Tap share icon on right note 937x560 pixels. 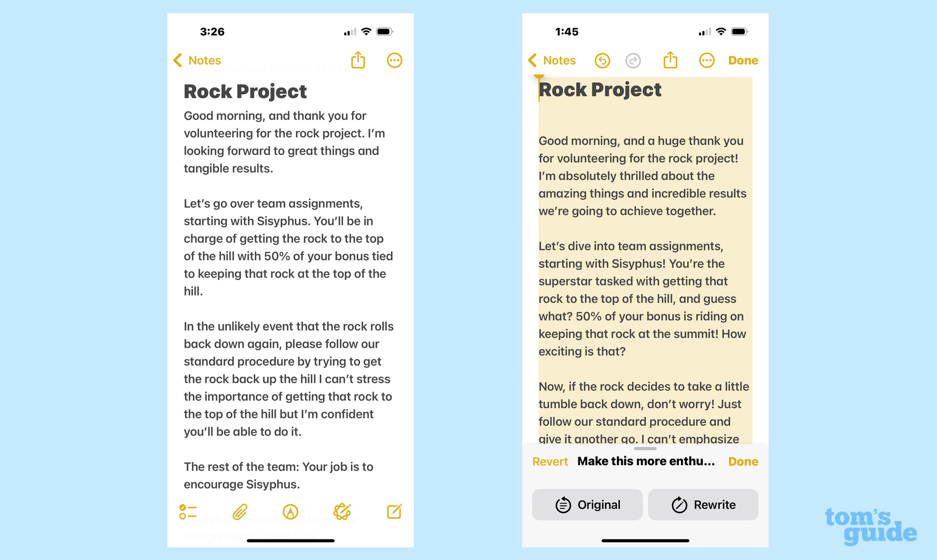(670, 60)
